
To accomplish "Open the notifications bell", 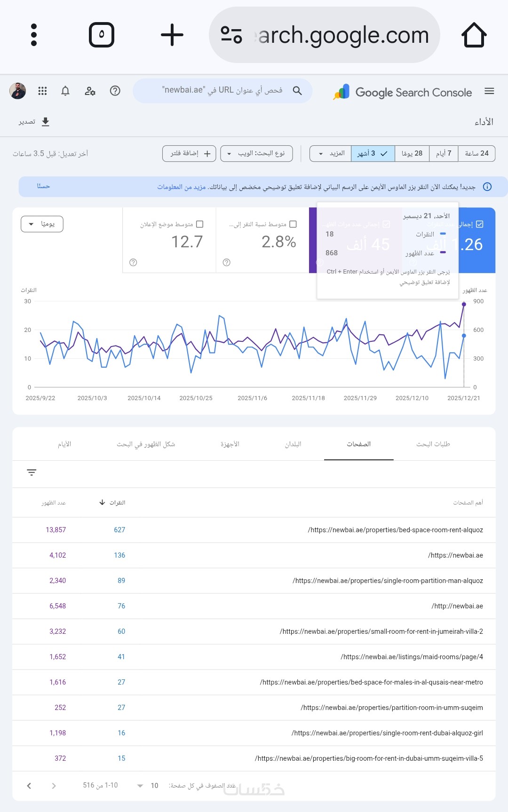I will [65, 91].
